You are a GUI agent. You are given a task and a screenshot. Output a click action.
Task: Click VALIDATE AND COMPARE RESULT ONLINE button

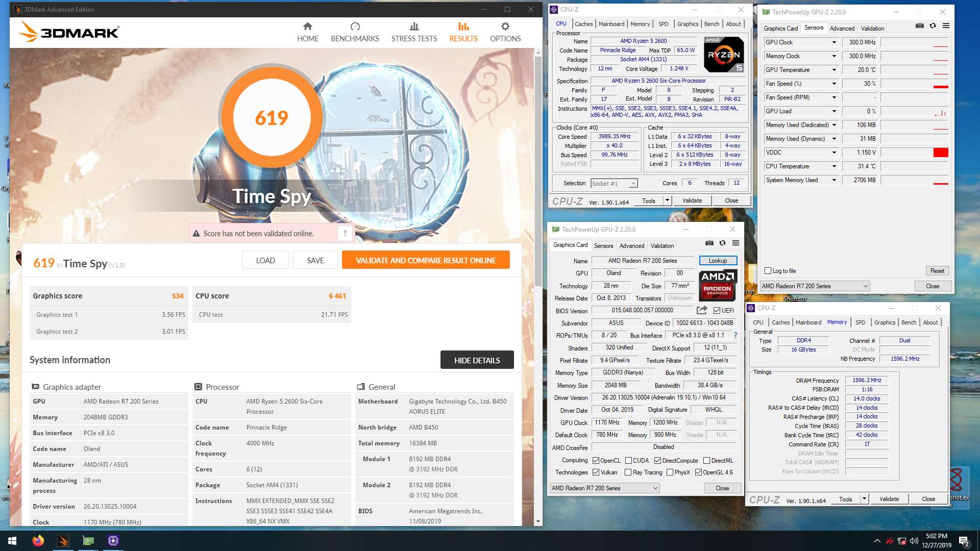coord(426,260)
